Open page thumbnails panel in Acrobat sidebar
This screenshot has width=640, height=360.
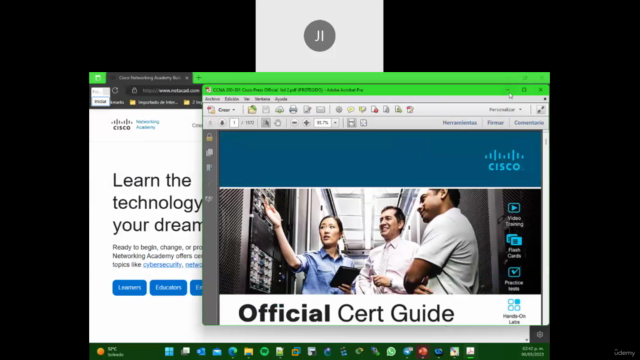(x=209, y=152)
